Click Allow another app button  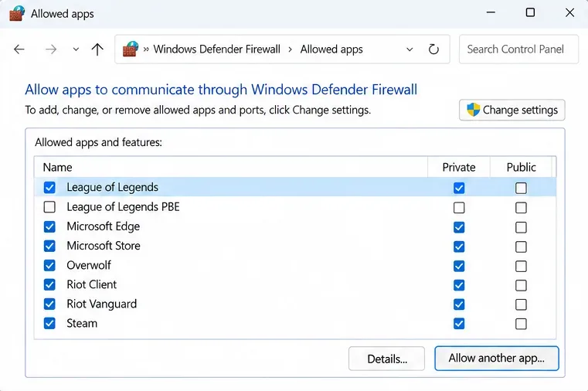pos(497,359)
